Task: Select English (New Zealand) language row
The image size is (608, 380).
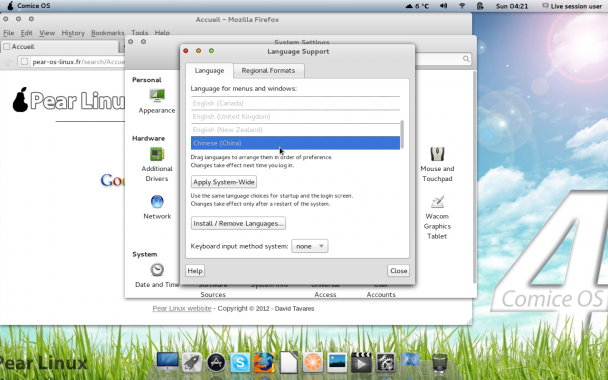Action: point(295,130)
